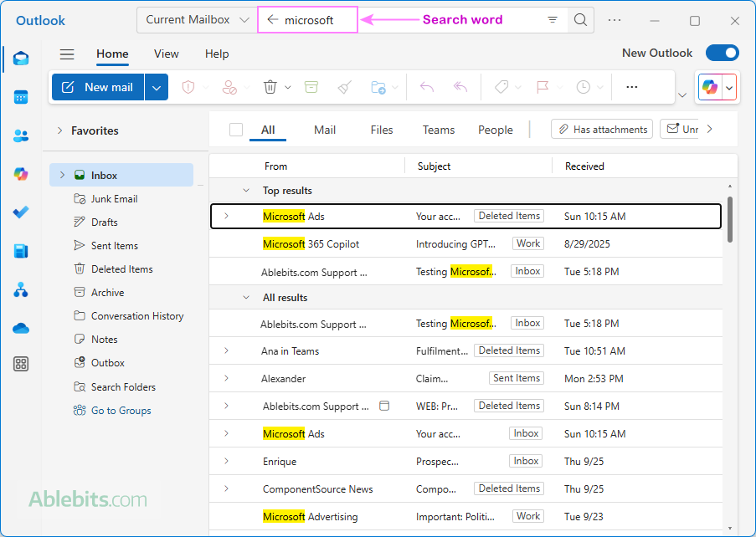Click the Has attachments filter button
The width and height of the screenshot is (756, 537).
[602, 130]
